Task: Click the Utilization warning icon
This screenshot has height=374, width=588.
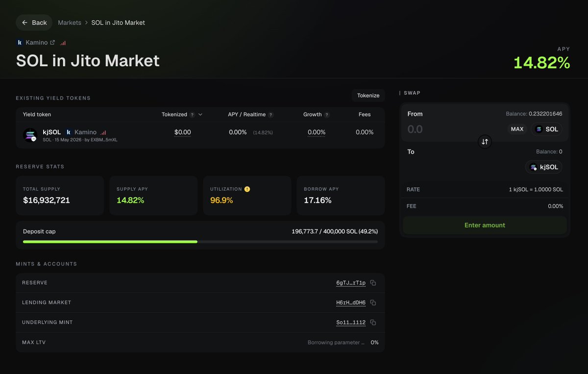Action: click(247, 189)
